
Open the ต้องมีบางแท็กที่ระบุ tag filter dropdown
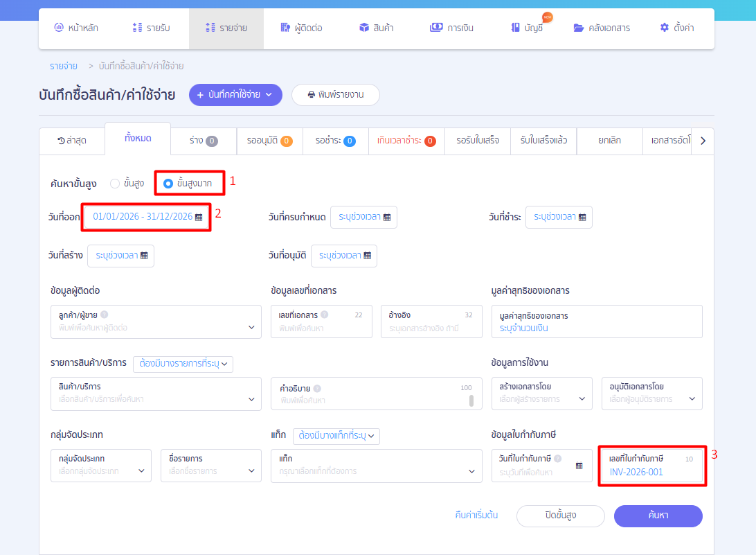(x=336, y=436)
